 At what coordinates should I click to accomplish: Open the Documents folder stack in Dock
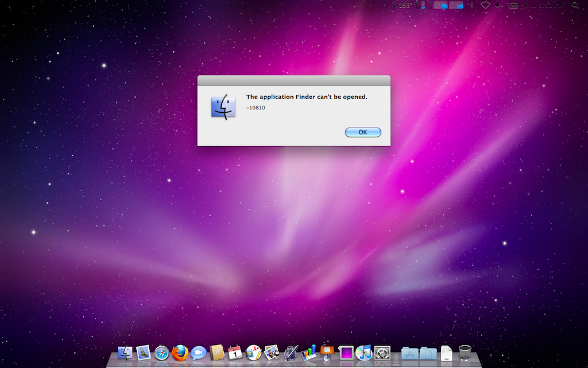click(x=428, y=354)
